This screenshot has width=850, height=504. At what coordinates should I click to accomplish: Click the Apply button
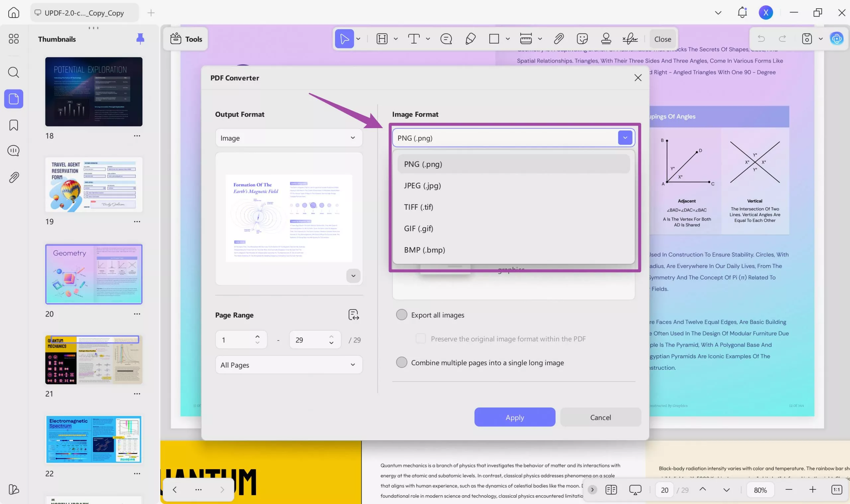click(x=515, y=417)
